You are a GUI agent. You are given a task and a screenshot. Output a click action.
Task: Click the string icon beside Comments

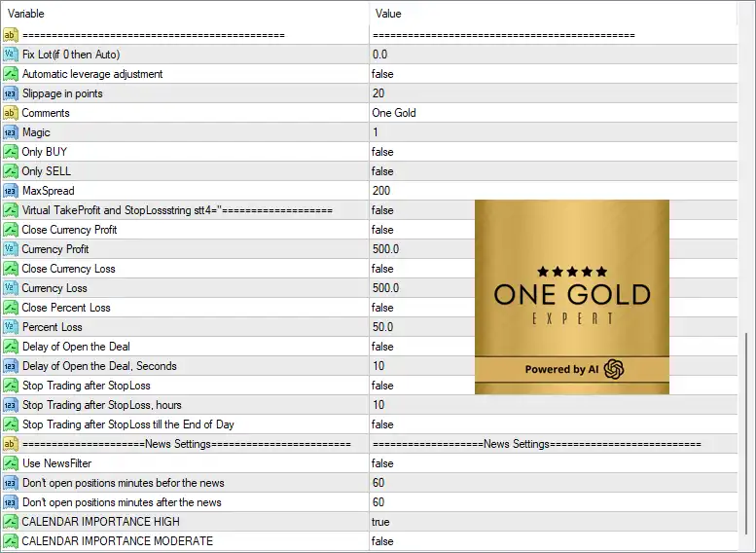click(10, 113)
